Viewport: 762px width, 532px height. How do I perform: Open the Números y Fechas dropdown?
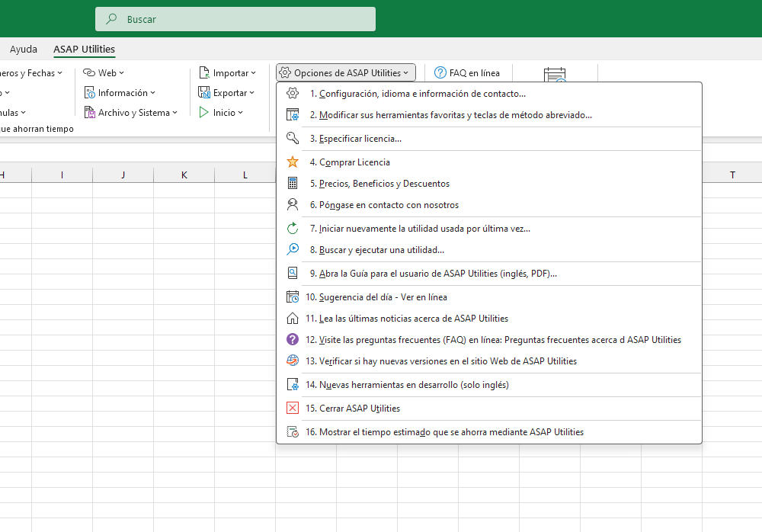[31, 73]
